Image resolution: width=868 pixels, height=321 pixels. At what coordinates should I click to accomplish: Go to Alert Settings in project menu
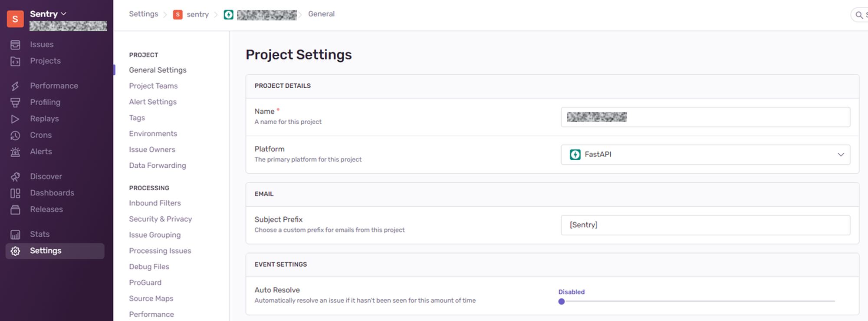coord(153,102)
